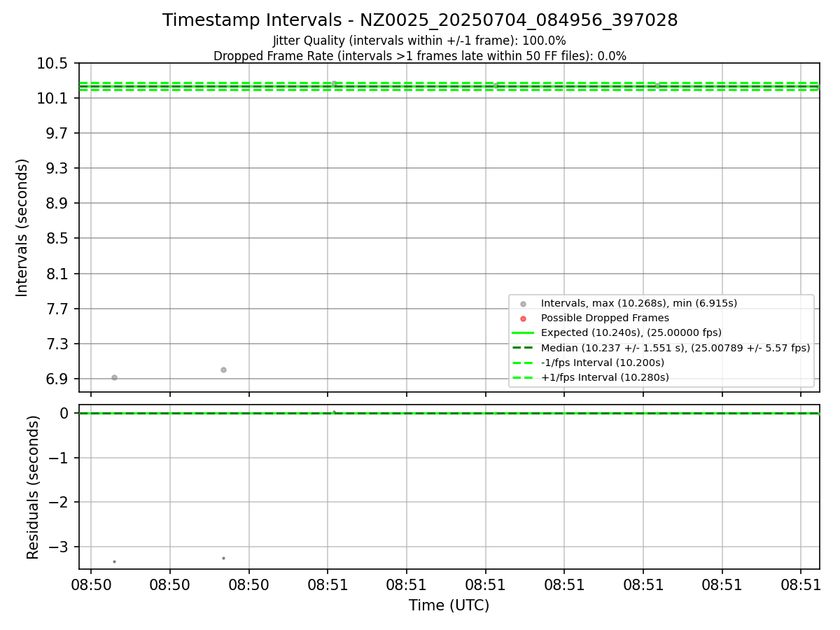The image size is (840, 630).
Task: Click the red Possible Dropped Frames legend marker
Action: pyautogui.click(x=523, y=318)
